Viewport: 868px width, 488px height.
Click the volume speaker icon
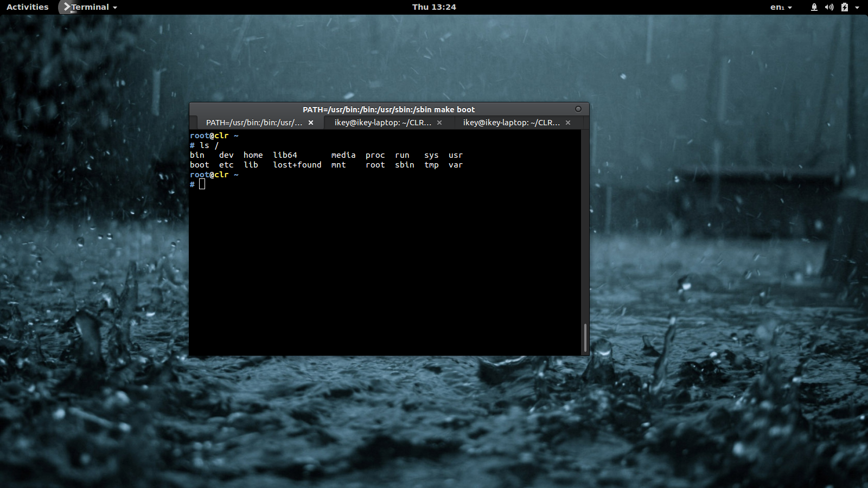point(829,7)
